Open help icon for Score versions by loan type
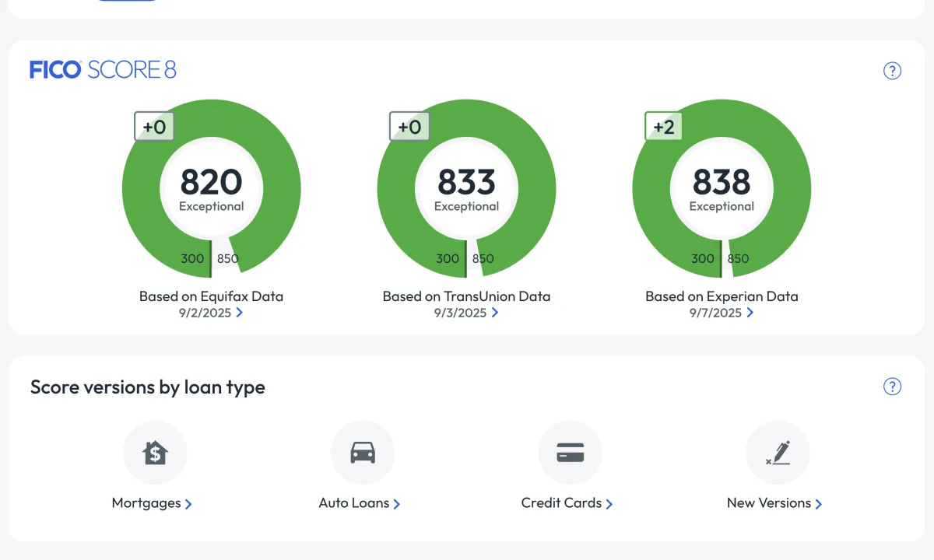 892,387
